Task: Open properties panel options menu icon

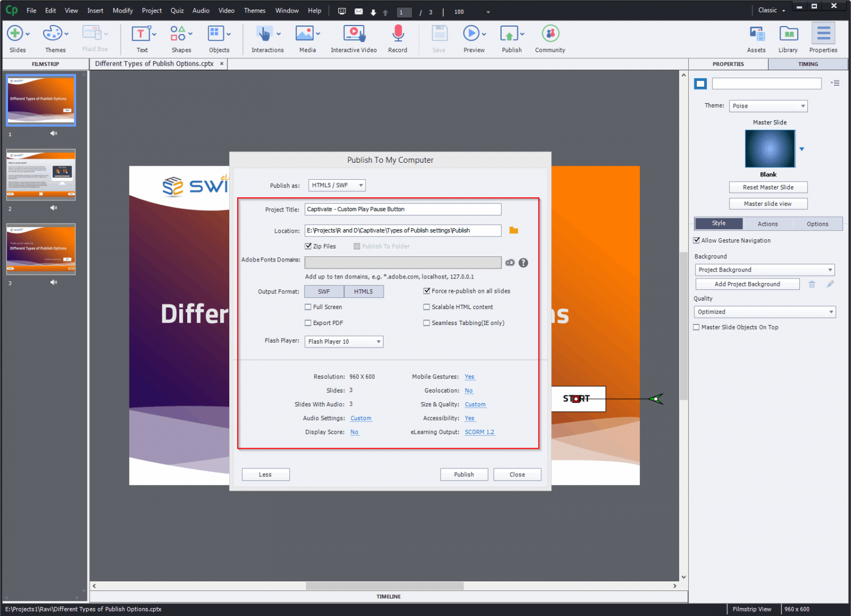Action: click(x=835, y=83)
